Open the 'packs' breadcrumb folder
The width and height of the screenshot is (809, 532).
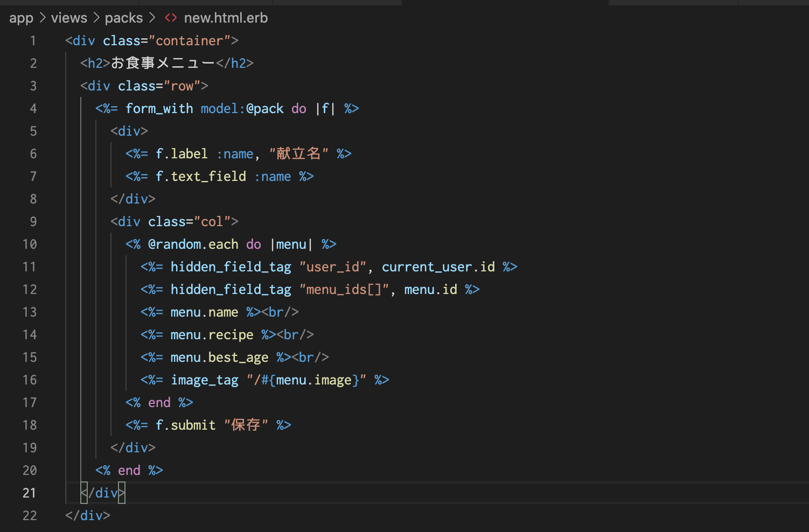tap(124, 18)
